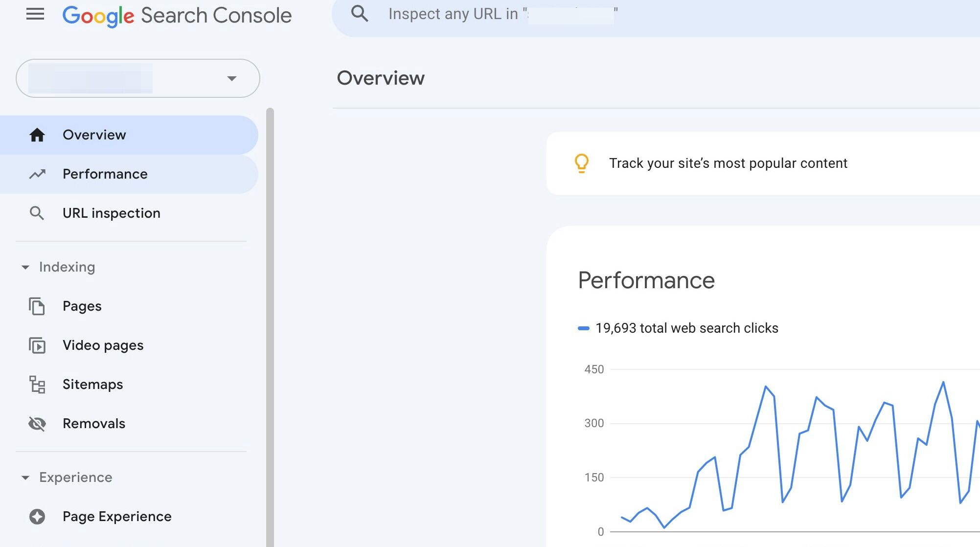This screenshot has height=547, width=980.
Task: Click the Pages document icon
Action: (x=37, y=306)
